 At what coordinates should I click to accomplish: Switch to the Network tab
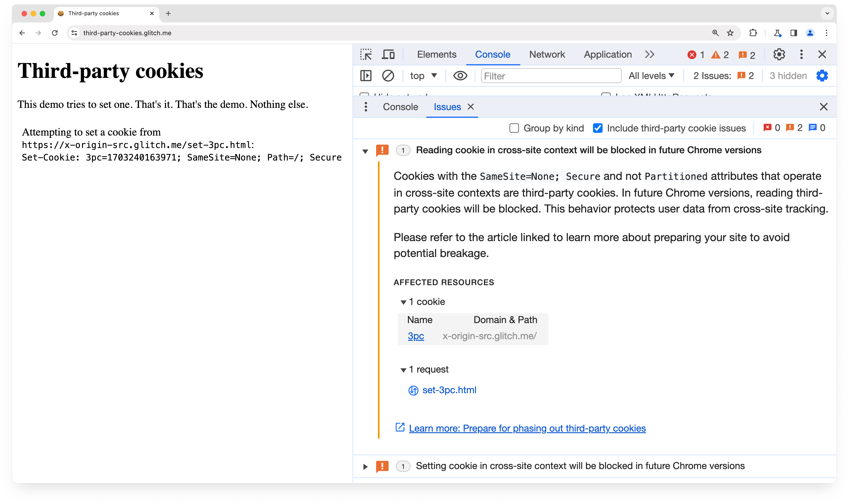click(x=547, y=54)
